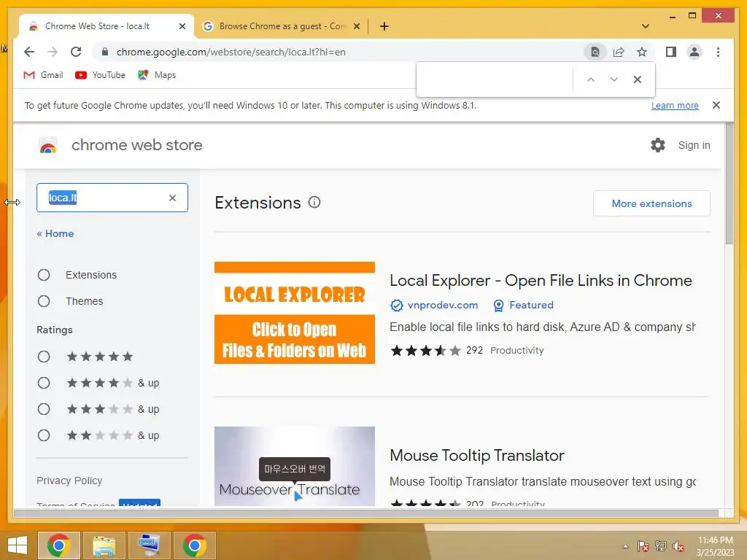This screenshot has height=560, width=747.
Task: Filter by five-star ratings only
Action: click(x=44, y=357)
